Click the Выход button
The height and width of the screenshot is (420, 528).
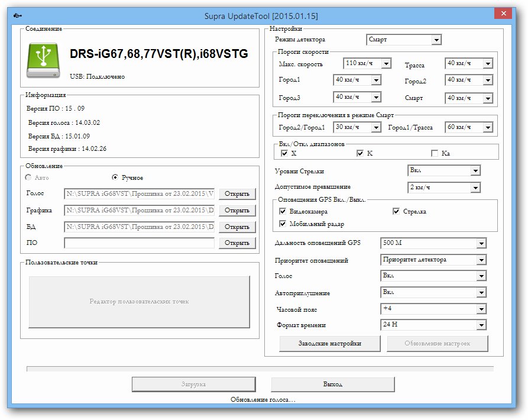pyautogui.click(x=333, y=385)
